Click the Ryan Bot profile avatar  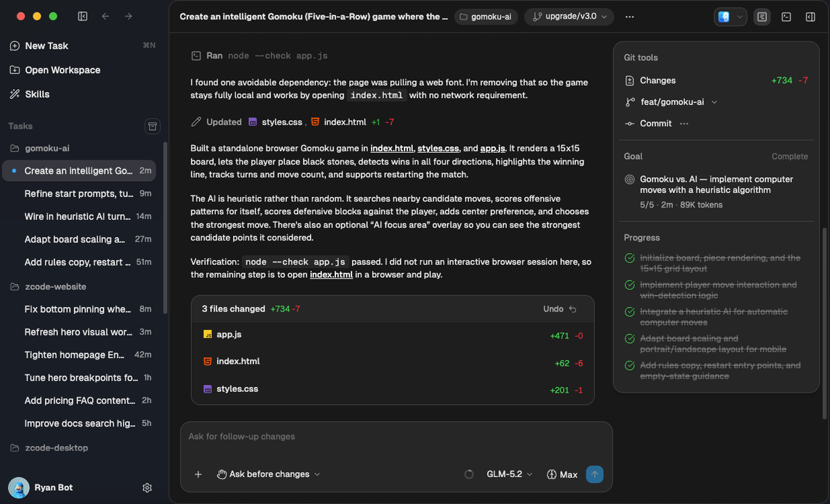pos(19,487)
